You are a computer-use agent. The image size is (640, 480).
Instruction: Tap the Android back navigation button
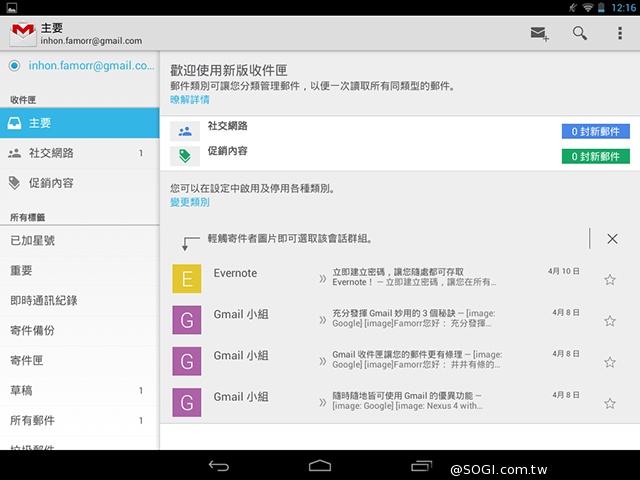pyautogui.click(x=219, y=466)
